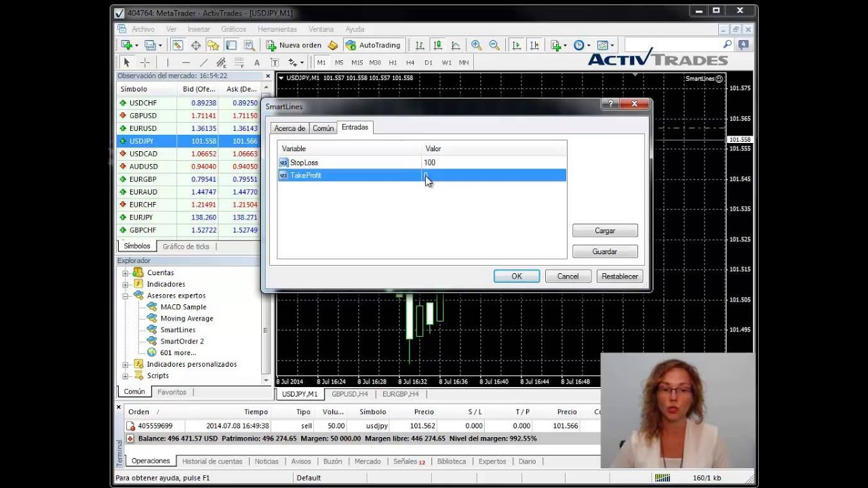Switch to candlestick chart display
The image size is (868, 488).
click(x=437, y=45)
